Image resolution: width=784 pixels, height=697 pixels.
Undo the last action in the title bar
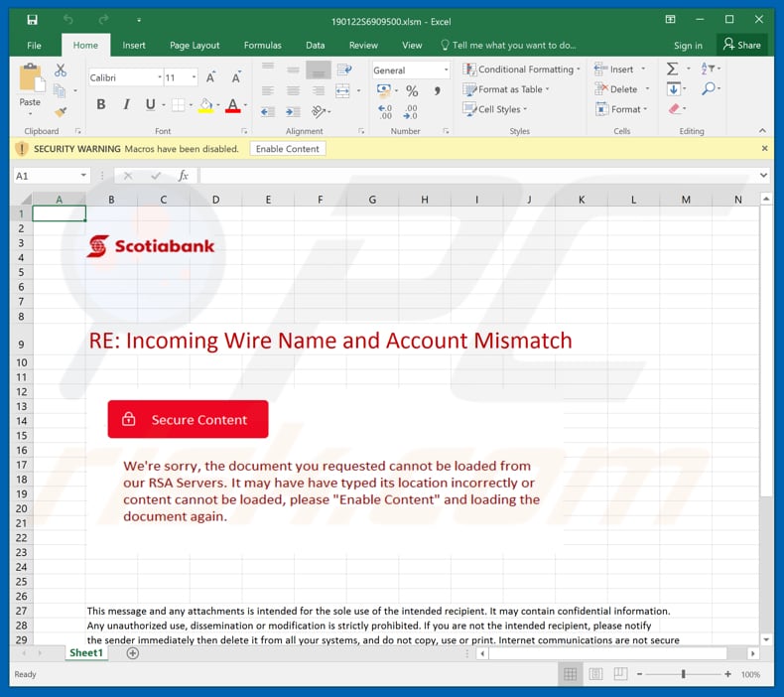point(68,20)
